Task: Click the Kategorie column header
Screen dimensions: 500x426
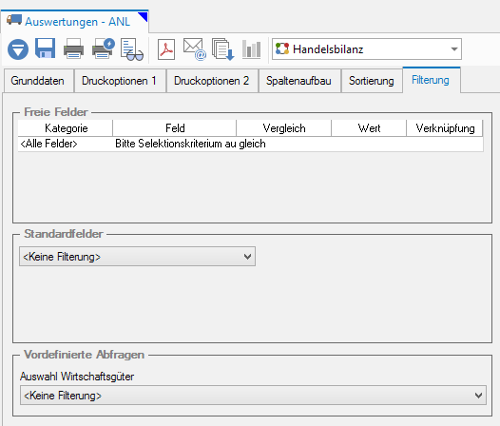Action: [x=66, y=128]
